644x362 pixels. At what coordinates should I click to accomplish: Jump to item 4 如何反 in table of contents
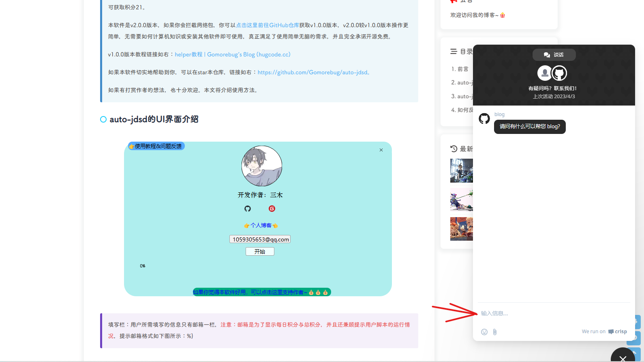(462, 110)
